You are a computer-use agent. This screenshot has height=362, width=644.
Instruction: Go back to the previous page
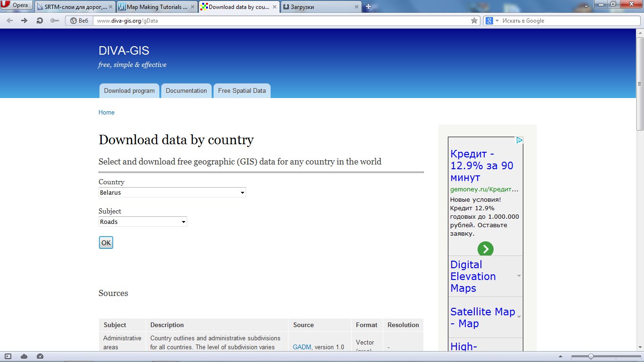[x=10, y=21]
